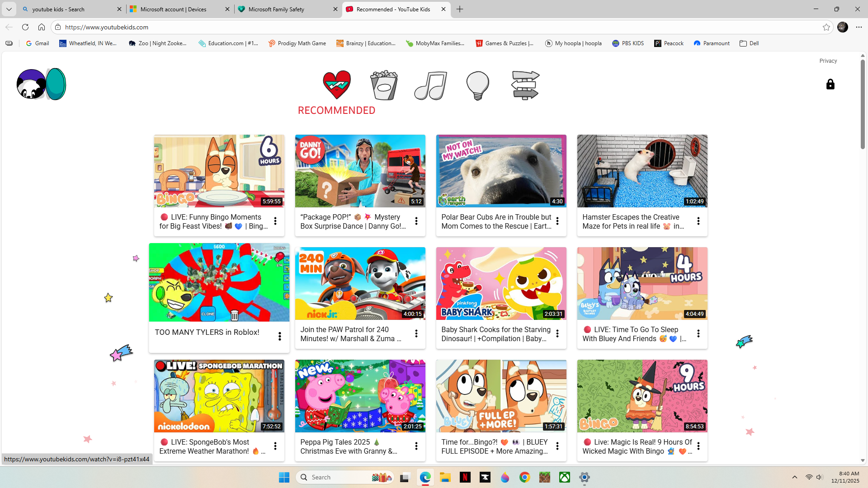Favorite this page with star icon

826,27
